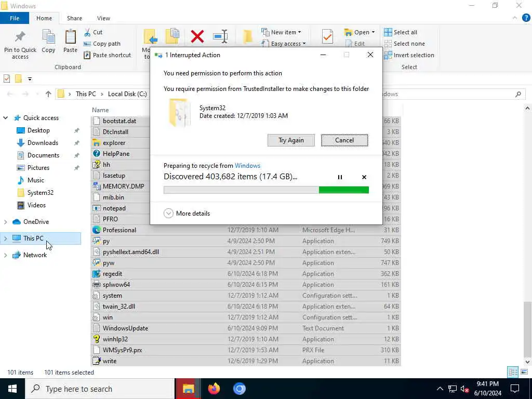Image resolution: width=532 pixels, height=399 pixels.
Task: Show hidden system tray icons
Action: point(440,389)
